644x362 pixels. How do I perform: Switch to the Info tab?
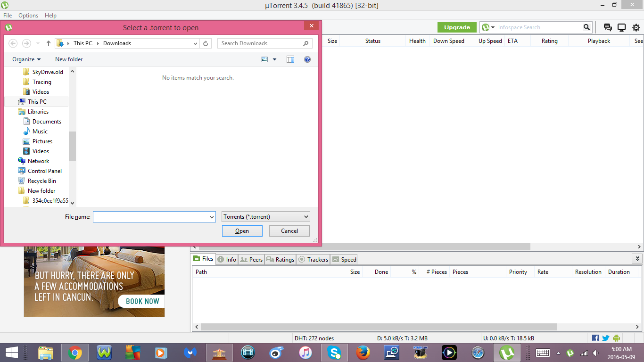227,259
